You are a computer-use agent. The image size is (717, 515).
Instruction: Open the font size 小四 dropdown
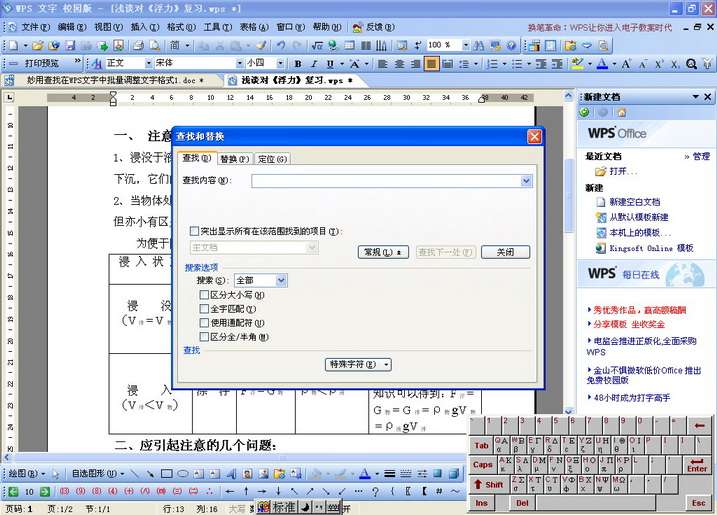coord(280,63)
